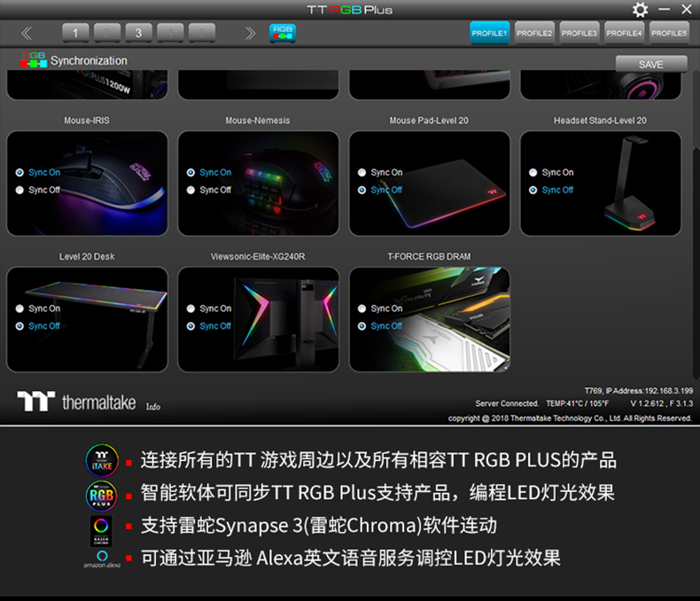700x601 pixels.
Task: Select controller number 5
Action: [x=202, y=33]
